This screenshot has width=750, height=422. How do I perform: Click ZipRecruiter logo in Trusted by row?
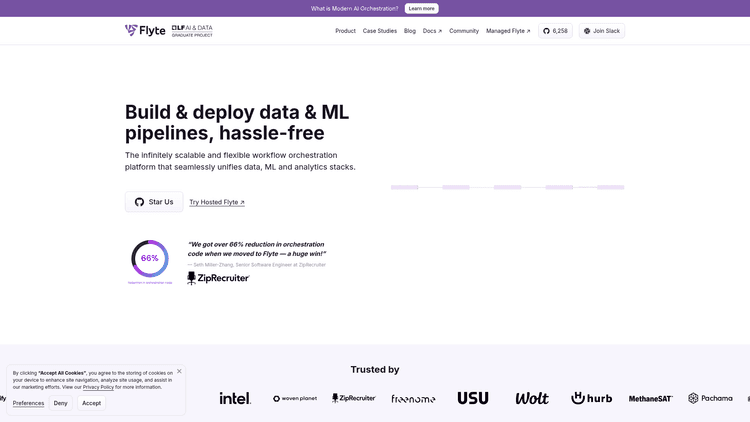point(354,398)
